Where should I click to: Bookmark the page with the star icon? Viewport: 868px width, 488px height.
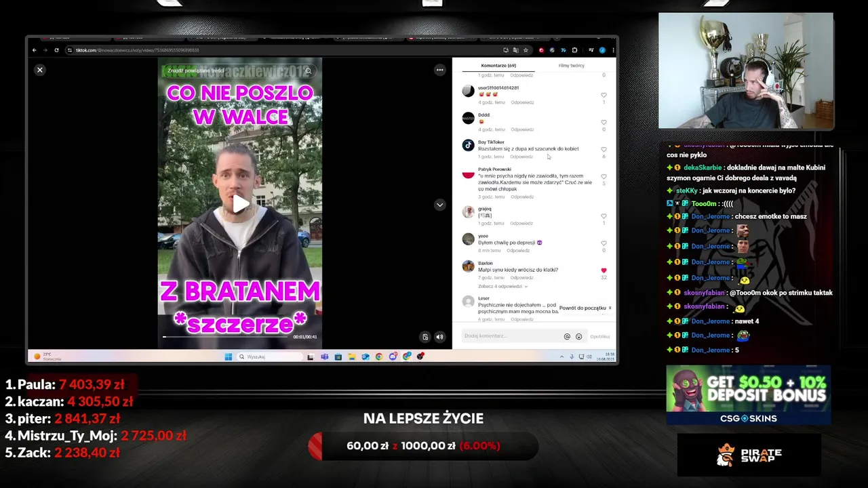click(526, 50)
